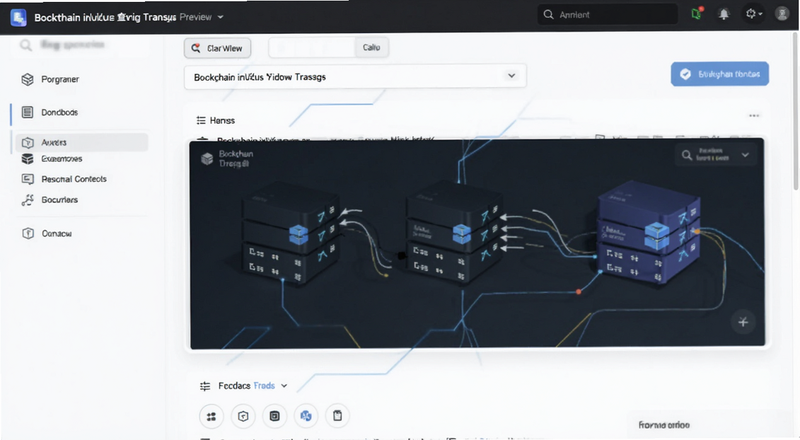Open the green icon with red badge
This screenshot has width=800, height=440.
[x=697, y=14]
